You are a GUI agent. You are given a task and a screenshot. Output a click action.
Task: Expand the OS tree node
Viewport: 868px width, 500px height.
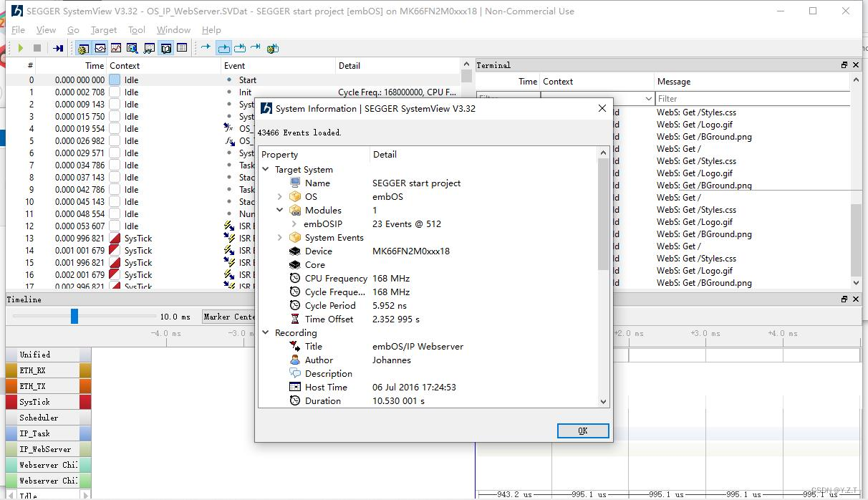(280, 197)
